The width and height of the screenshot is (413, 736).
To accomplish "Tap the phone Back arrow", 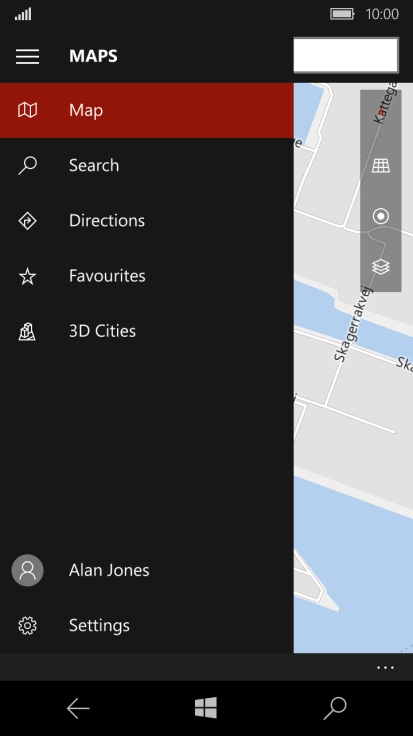I will (x=78, y=708).
